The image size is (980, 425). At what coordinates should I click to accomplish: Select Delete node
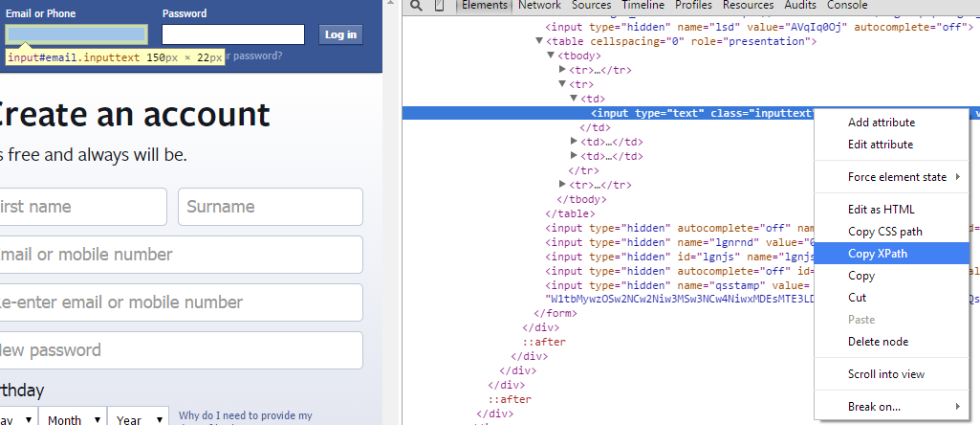click(x=892, y=342)
